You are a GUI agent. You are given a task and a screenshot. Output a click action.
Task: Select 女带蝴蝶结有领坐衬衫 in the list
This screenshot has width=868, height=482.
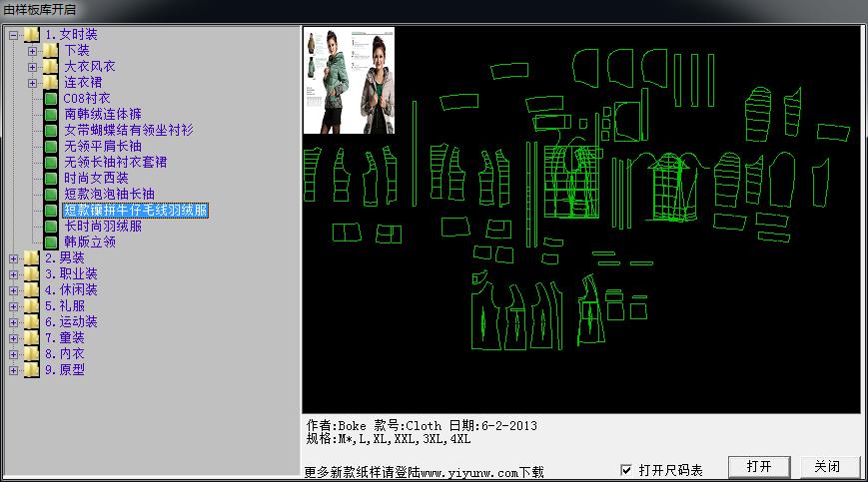pos(128,131)
